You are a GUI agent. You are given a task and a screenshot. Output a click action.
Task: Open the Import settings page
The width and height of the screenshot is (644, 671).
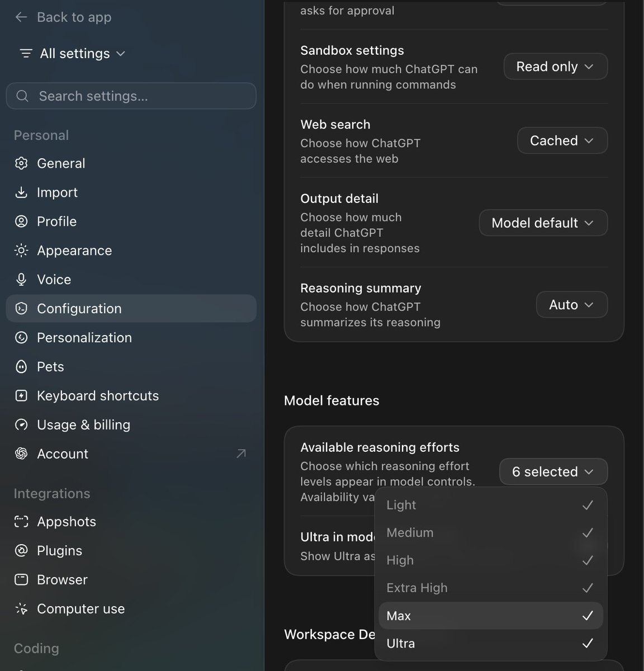point(131,192)
